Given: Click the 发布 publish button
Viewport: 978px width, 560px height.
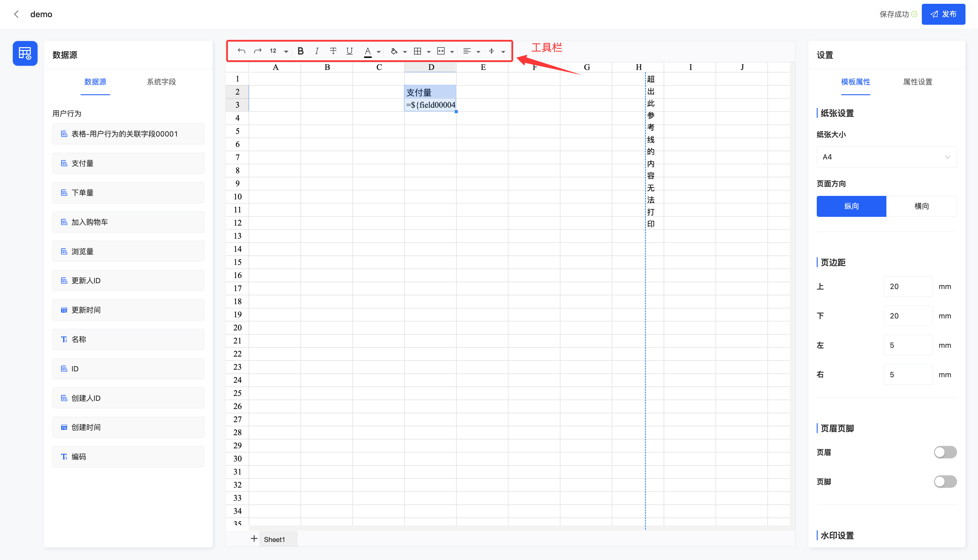Looking at the screenshot, I should click(943, 14).
